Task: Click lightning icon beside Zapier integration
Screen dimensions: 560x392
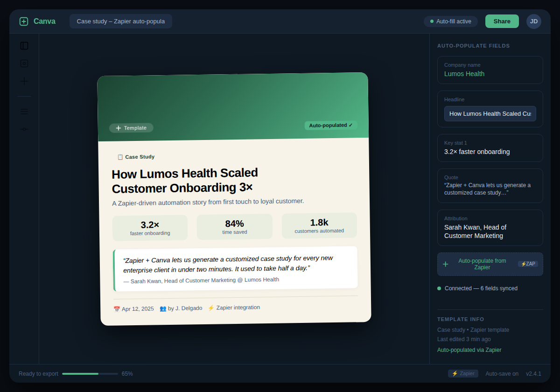Action: [x=211, y=308]
